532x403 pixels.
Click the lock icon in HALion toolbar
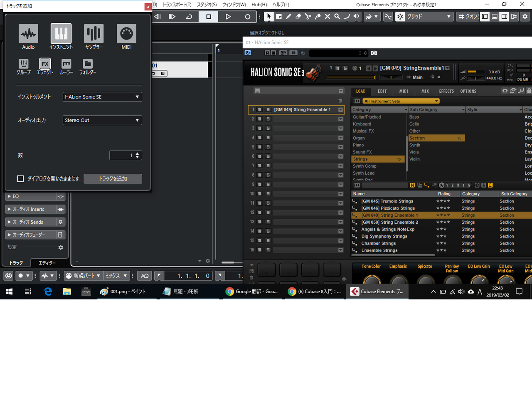[529, 91]
